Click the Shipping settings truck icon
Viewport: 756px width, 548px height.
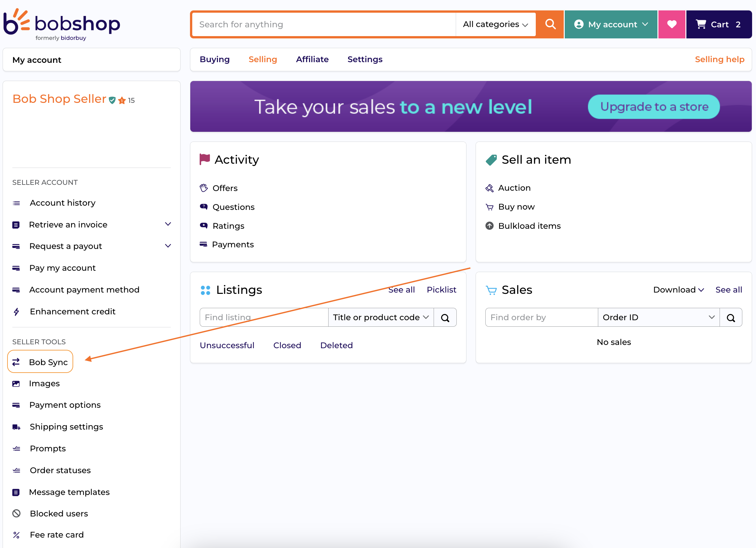coord(16,427)
